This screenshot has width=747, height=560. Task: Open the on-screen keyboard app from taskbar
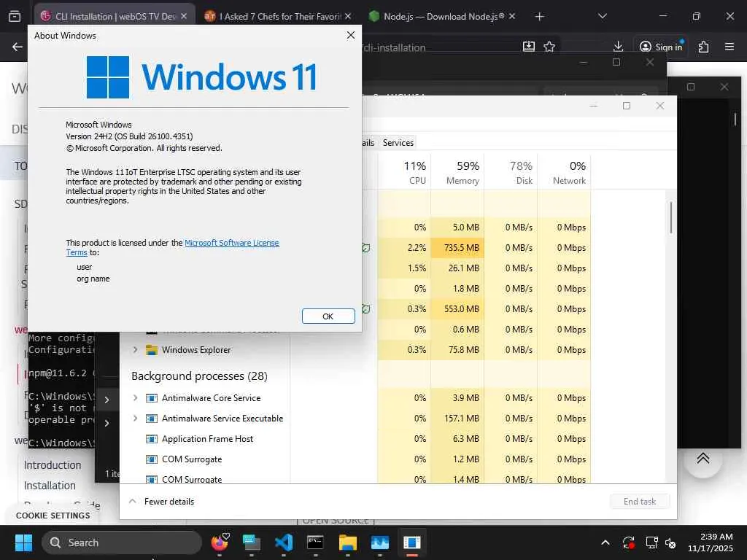pyautogui.click(x=252, y=542)
